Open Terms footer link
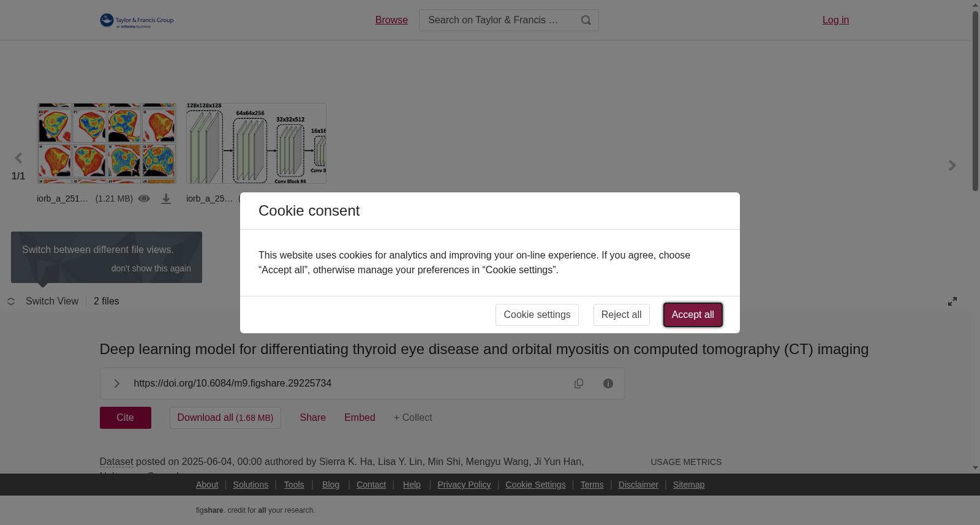The width and height of the screenshot is (980, 525). [x=592, y=485]
